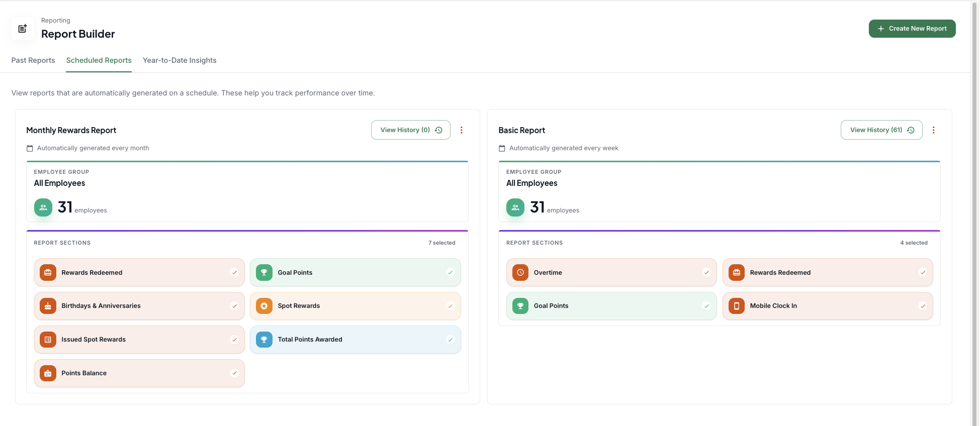The width and height of the screenshot is (980, 426).
Task: Click the Create New Report button
Action: coord(912,29)
